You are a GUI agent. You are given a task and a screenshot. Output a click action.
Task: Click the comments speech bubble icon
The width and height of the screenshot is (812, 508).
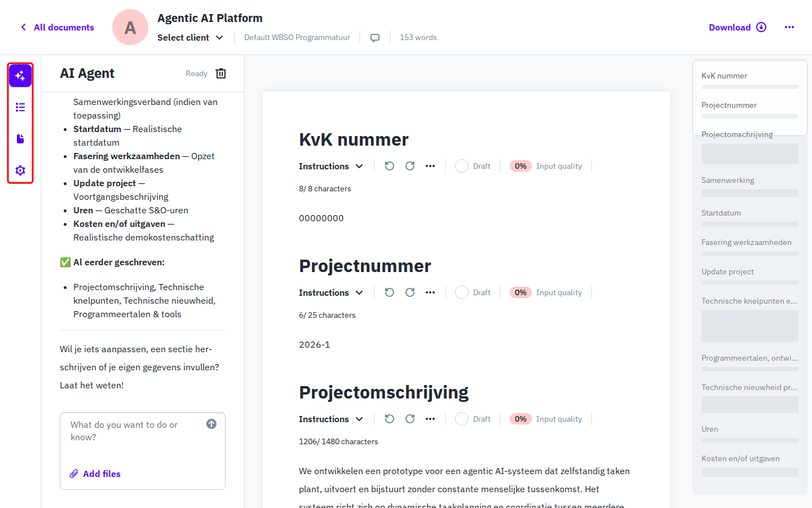point(375,38)
